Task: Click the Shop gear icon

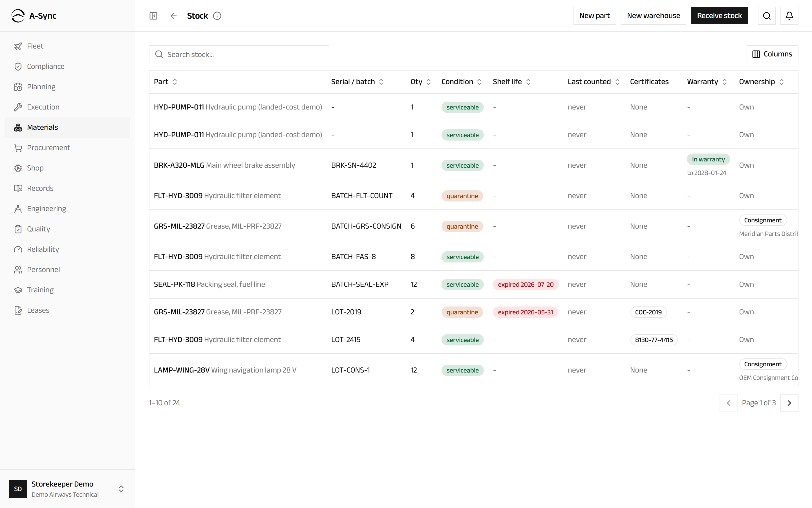Action: [x=18, y=168]
